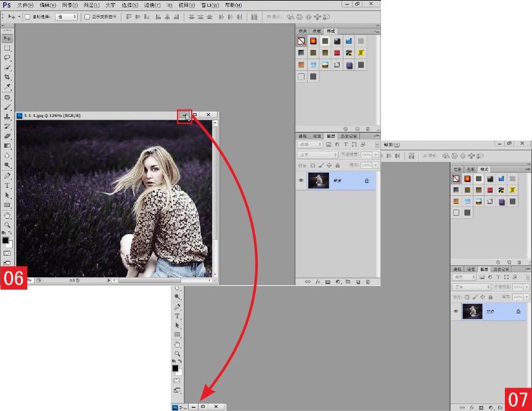Open the 图像(I) Image menu

[70, 5]
